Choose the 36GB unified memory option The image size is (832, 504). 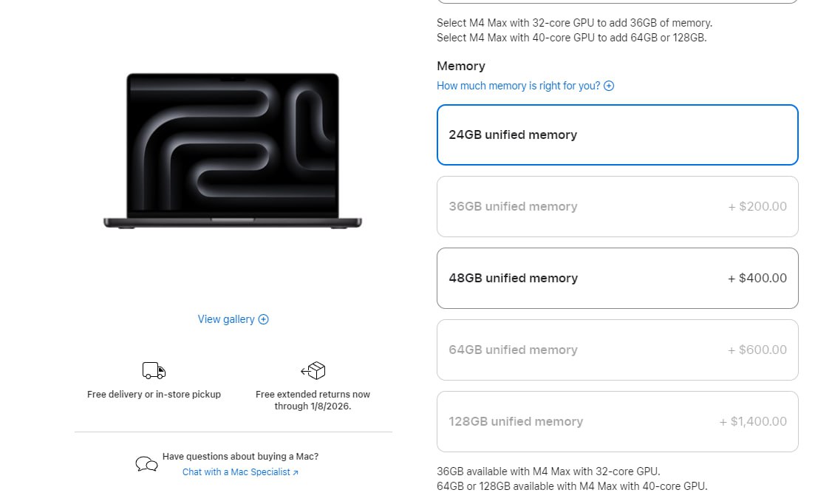[x=617, y=206]
